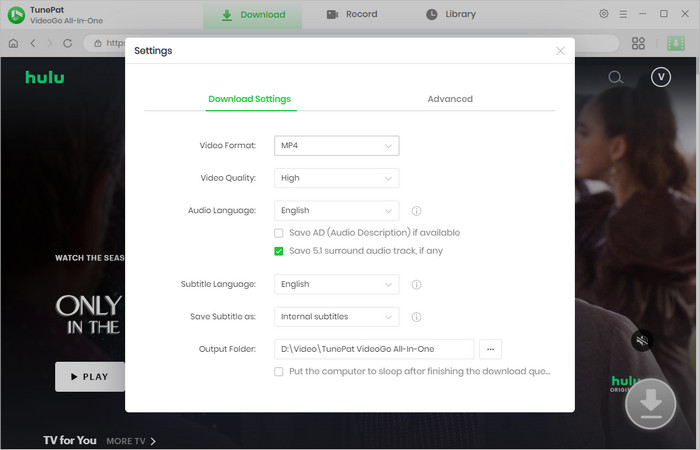The width and height of the screenshot is (700, 450).
Task: Reload the page with refresh icon
Action: click(x=67, y=43)
